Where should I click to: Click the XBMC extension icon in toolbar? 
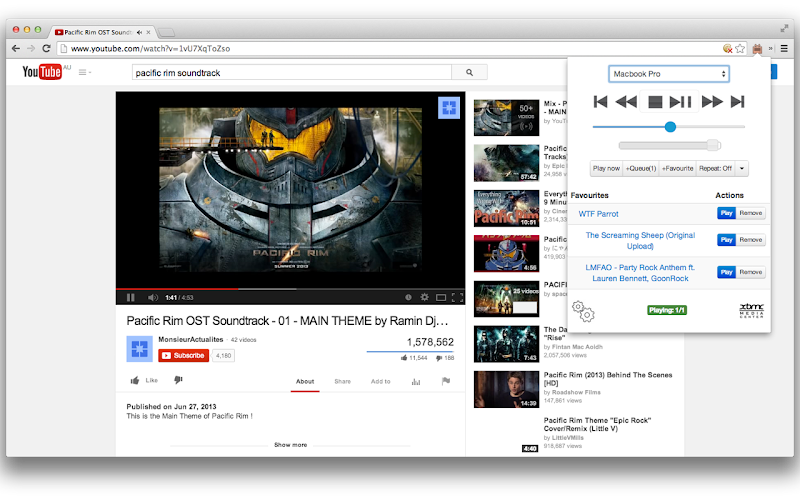point(757,48)
